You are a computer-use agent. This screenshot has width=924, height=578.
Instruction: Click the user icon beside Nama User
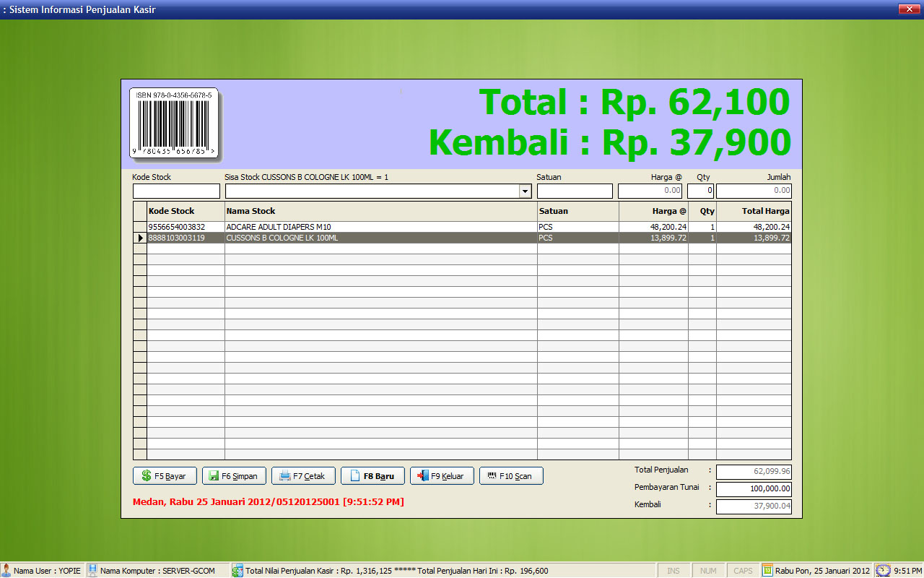coord(6,571)
